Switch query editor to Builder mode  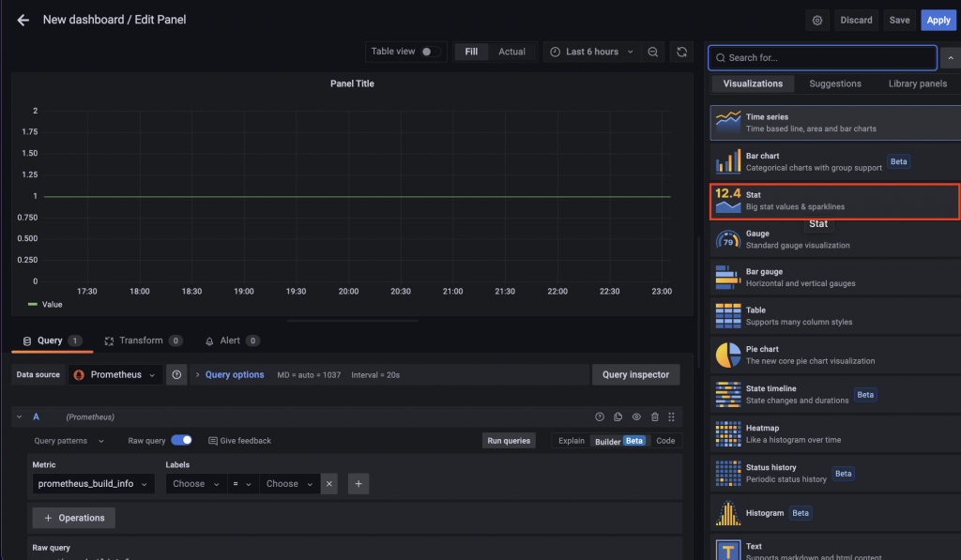coord(620,441)
